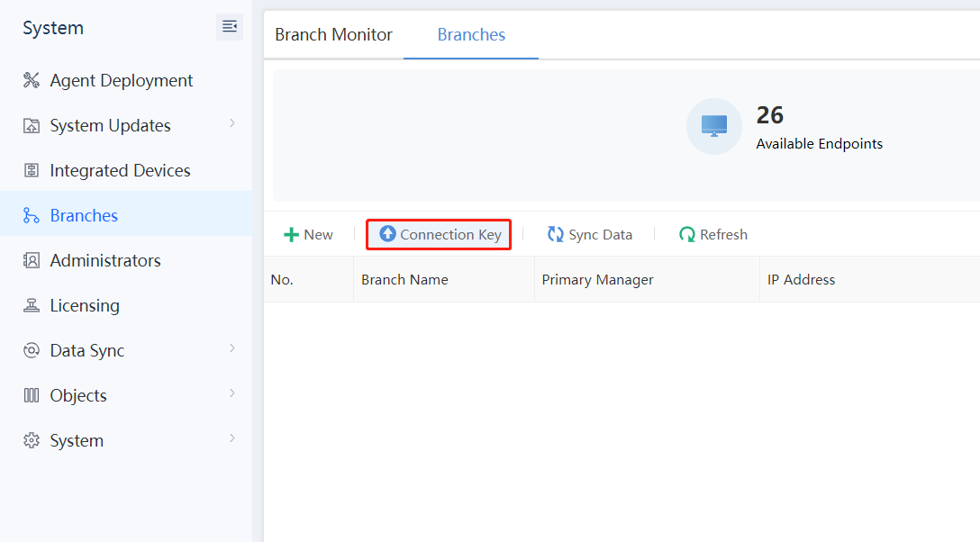980x542 pixels.
Task: Click the Branch Name column header
Action: tap(404, 280)
